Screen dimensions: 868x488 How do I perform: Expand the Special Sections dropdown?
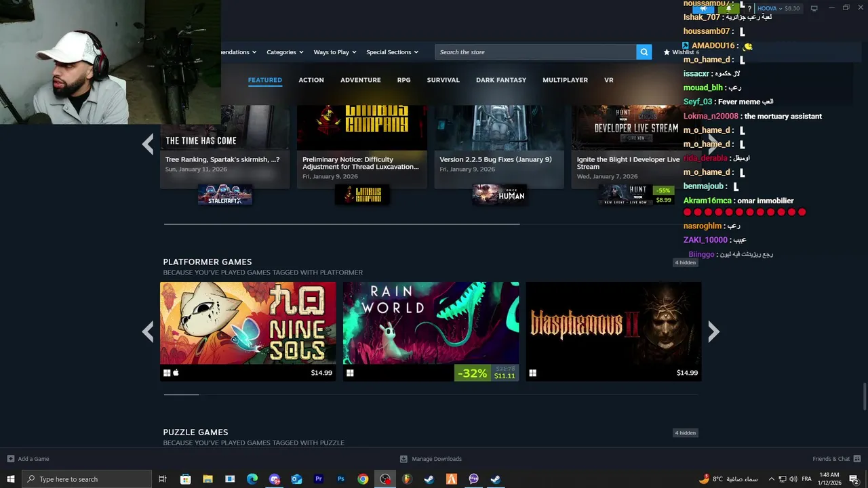(392, 52)
